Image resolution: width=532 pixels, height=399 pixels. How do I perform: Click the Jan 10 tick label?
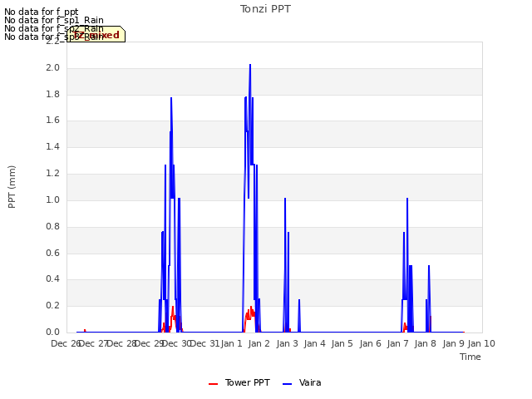(x=481, y=343)
